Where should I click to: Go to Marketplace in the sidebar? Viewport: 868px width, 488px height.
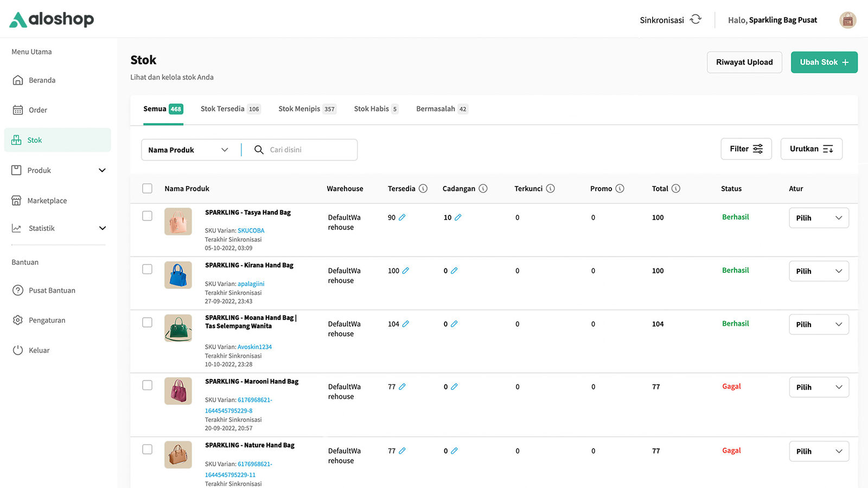(x=47, y=201)
